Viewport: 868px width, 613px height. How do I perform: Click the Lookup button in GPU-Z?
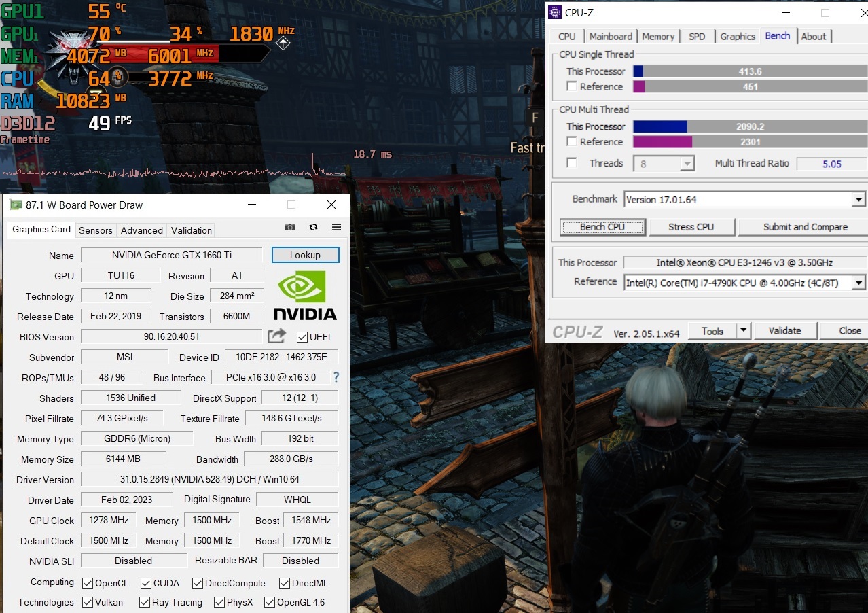305,255
